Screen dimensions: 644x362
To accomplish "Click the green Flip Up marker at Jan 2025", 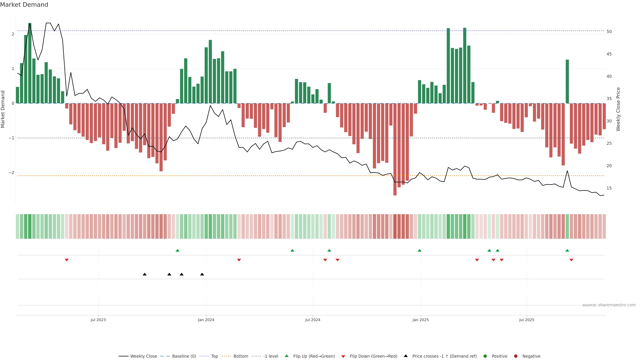I will pyautogui.click(x=419, y=250).
